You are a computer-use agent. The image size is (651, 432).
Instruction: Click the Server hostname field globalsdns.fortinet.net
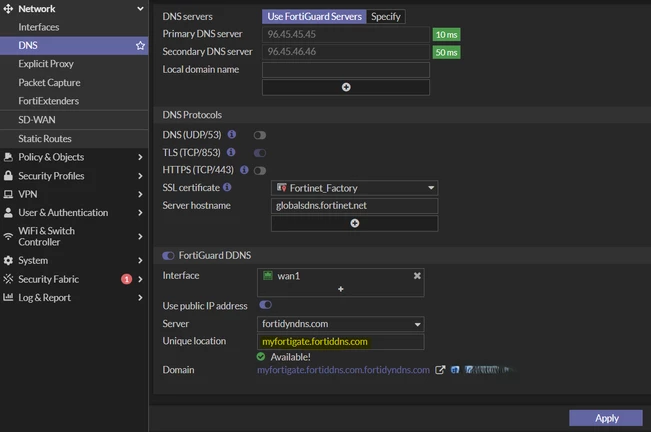[355, 206]
